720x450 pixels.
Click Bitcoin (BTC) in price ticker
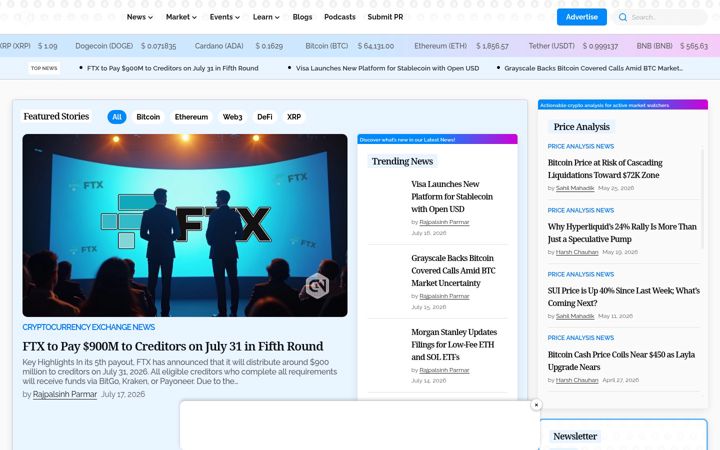click(x=326, y=46)
